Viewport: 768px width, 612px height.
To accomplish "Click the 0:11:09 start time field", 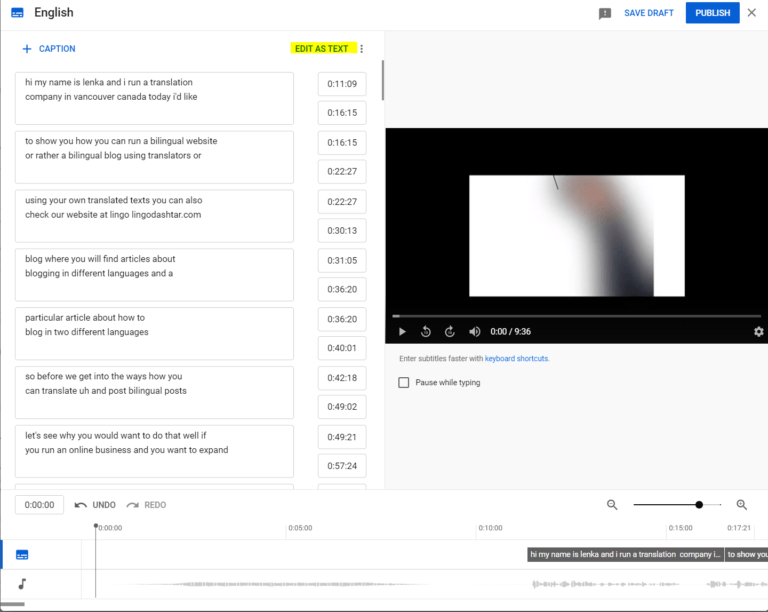I will pos(342,84).
